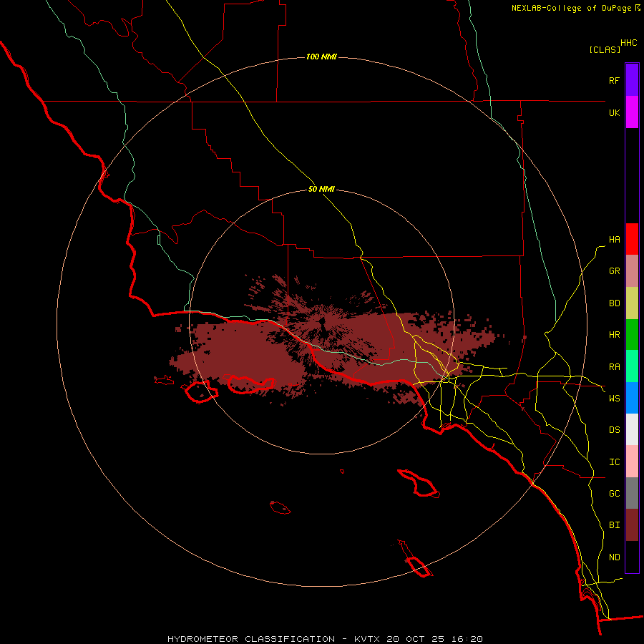Click the dark red BI legend swatch
This screenshot has width=644, height=644.
(632, 525)
